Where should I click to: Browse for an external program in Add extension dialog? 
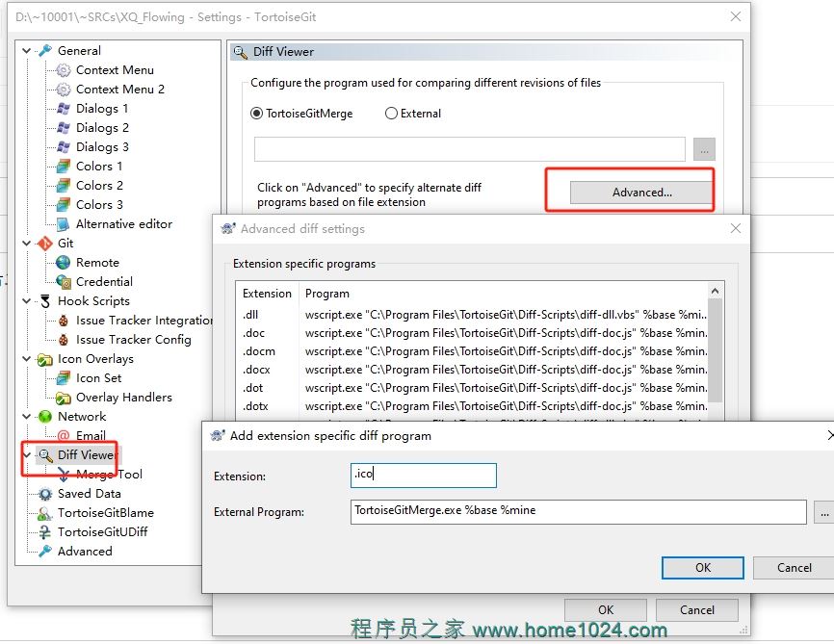point(824,512)
